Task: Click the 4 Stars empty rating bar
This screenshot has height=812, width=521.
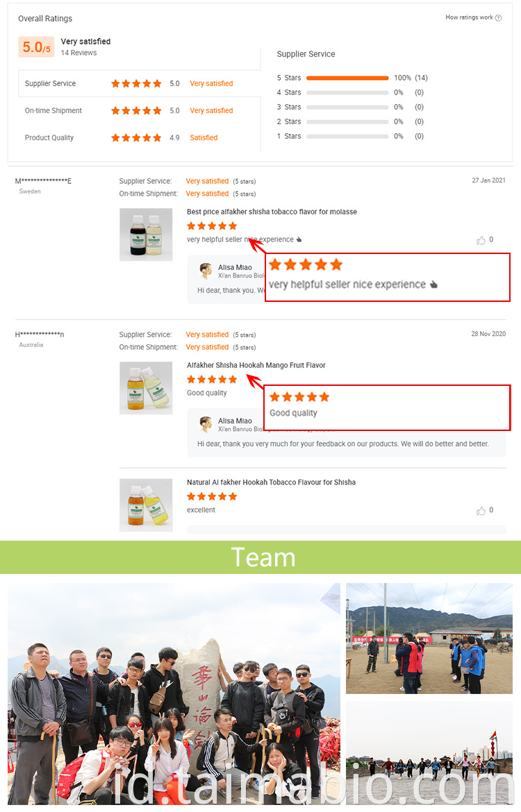Action: 347,93
